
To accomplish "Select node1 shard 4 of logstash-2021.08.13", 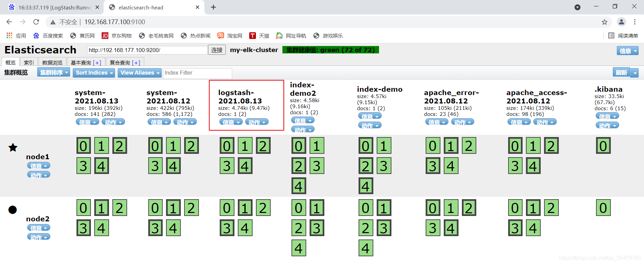I will 245,166.
